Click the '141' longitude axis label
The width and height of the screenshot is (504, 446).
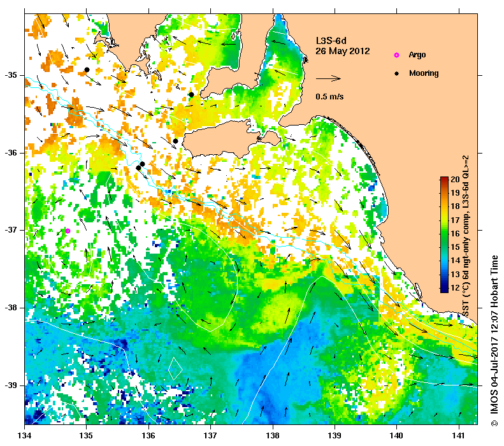tap(459, 436)
